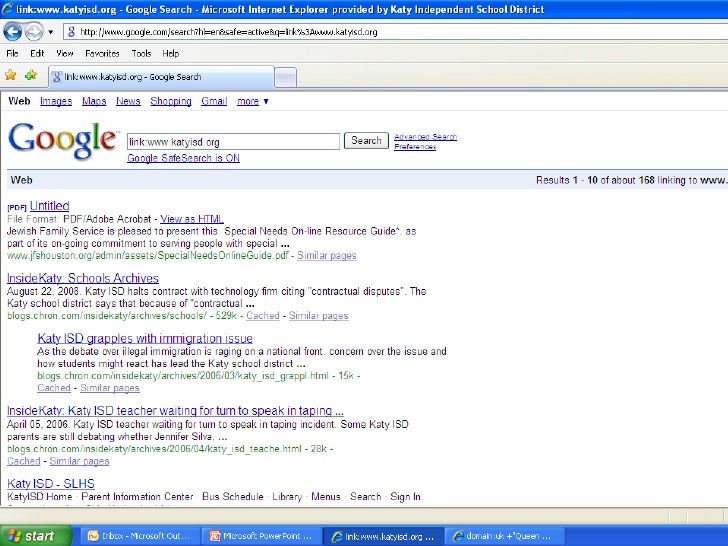728x546 pixels.
Task: Open Similar pages for jfshouston.org result
Action: (327, 256)
